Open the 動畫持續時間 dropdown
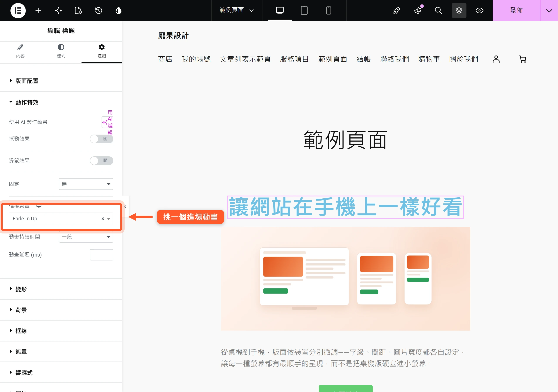 coord(86,237)
